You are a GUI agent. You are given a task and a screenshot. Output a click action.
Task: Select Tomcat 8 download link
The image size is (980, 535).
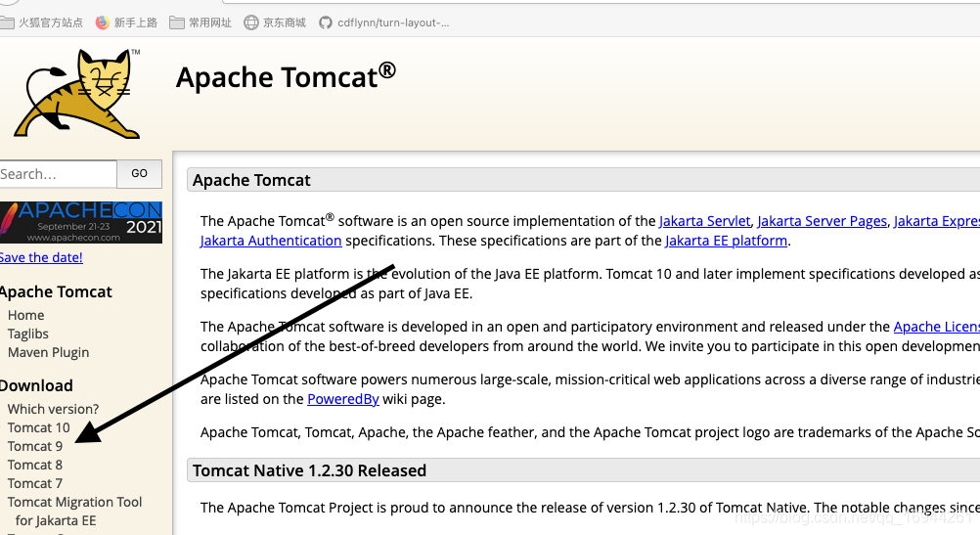click(35, 465)
